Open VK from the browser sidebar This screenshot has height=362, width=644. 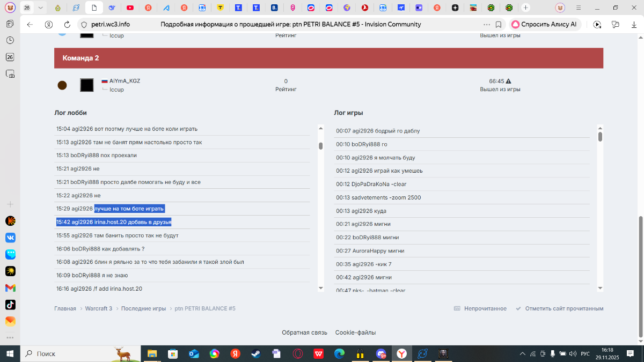pos(10,237)
